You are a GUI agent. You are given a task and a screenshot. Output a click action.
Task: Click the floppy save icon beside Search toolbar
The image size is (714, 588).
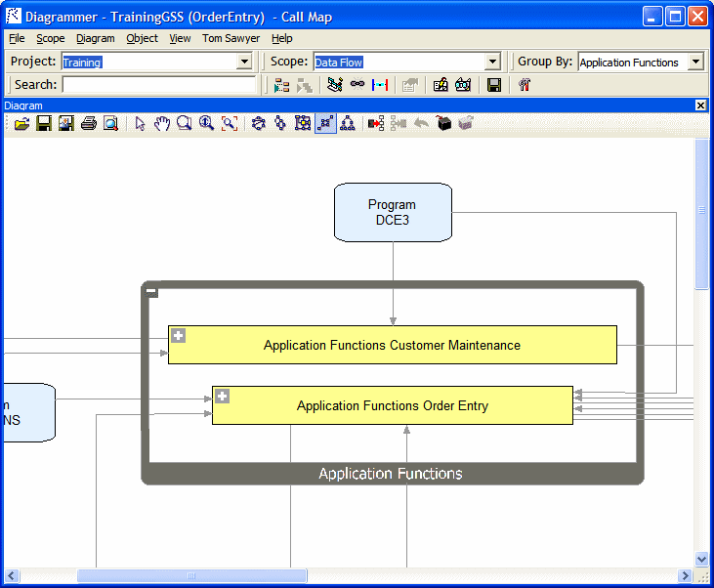494,85
